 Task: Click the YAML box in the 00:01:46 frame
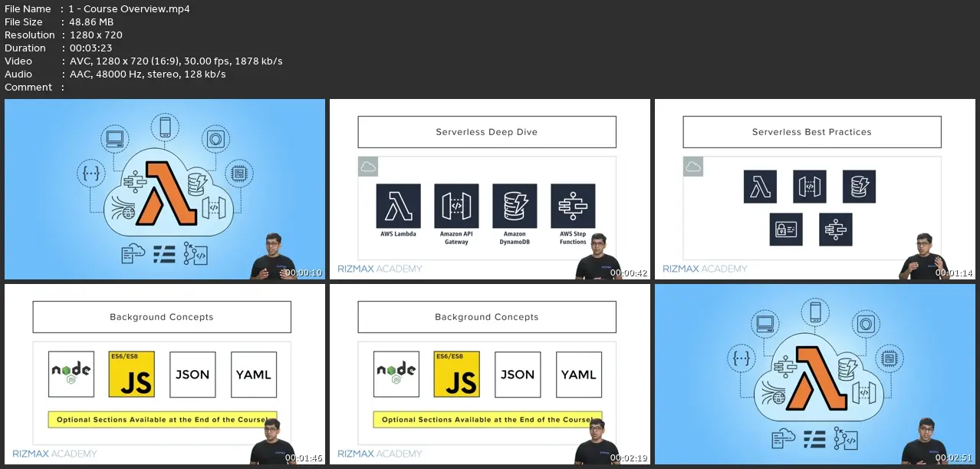coord(254,374)
